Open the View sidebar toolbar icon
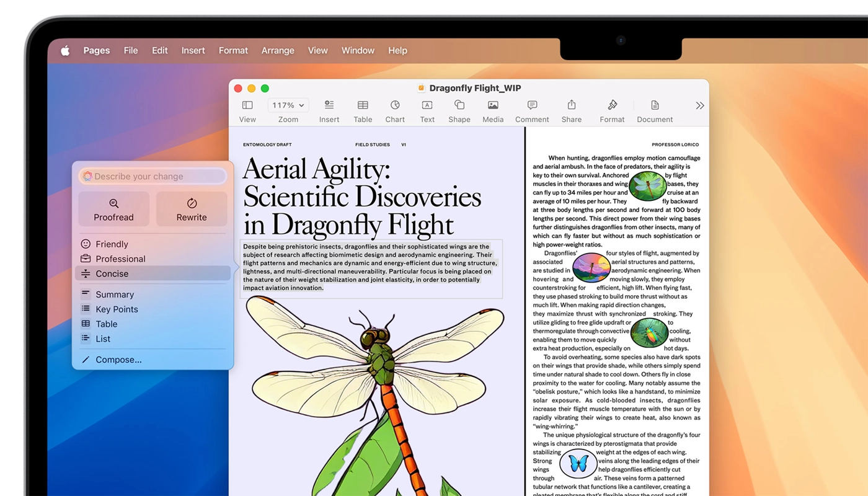 (x=247, y=105)
